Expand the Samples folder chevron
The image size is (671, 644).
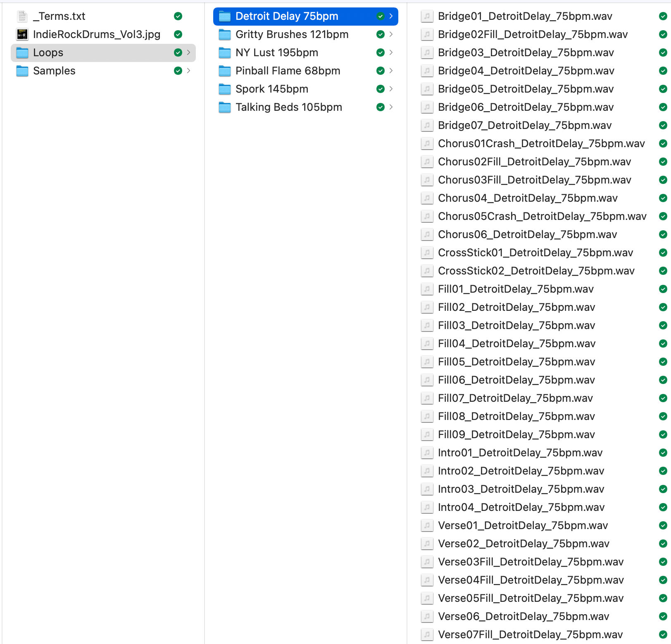pos(189,71)
